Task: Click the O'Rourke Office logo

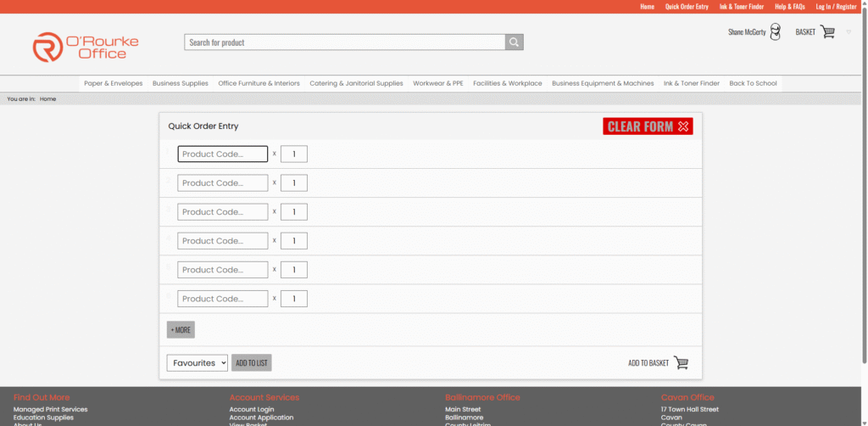Action: [x=86, y=48]
